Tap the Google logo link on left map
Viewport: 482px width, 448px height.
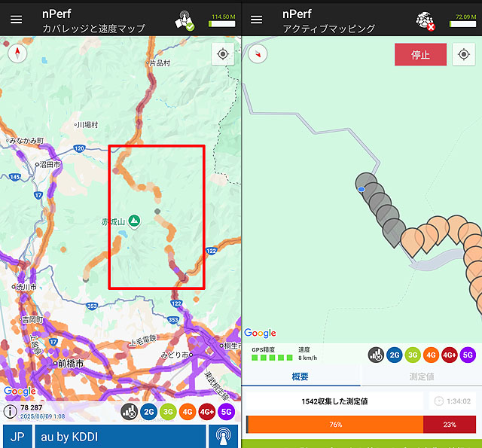(x=20, y=392)
